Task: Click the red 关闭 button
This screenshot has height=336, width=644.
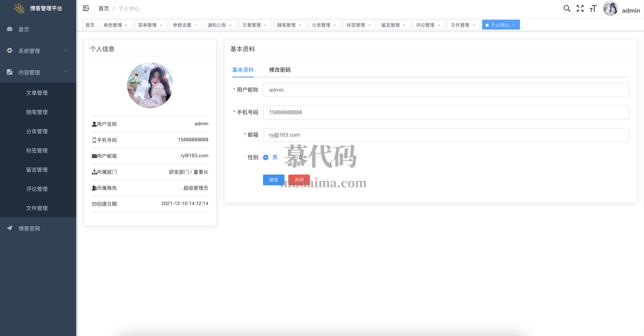Action: pos(299,180)
